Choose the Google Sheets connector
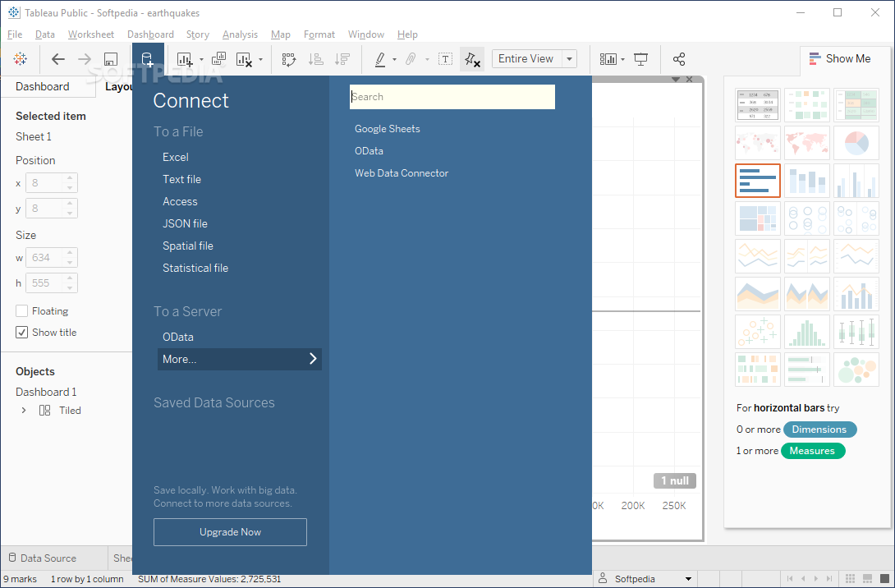Viewport: 895px width, 588px height. pyautogui.click(x=387, y=129)
